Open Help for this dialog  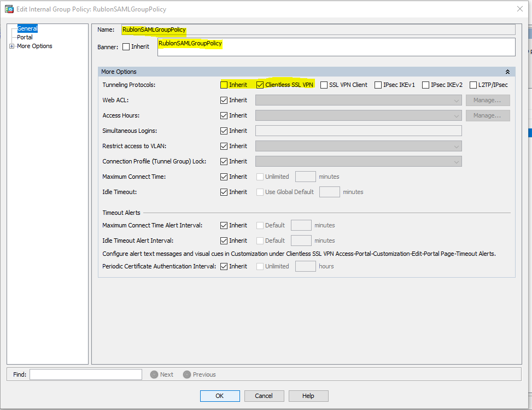pyautogui.click(x=308, y=396)
